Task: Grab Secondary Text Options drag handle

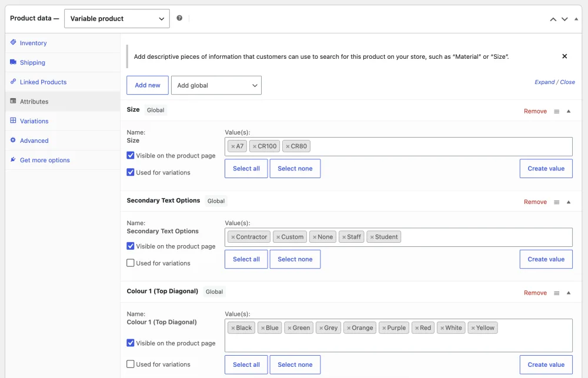Action: 556,202
